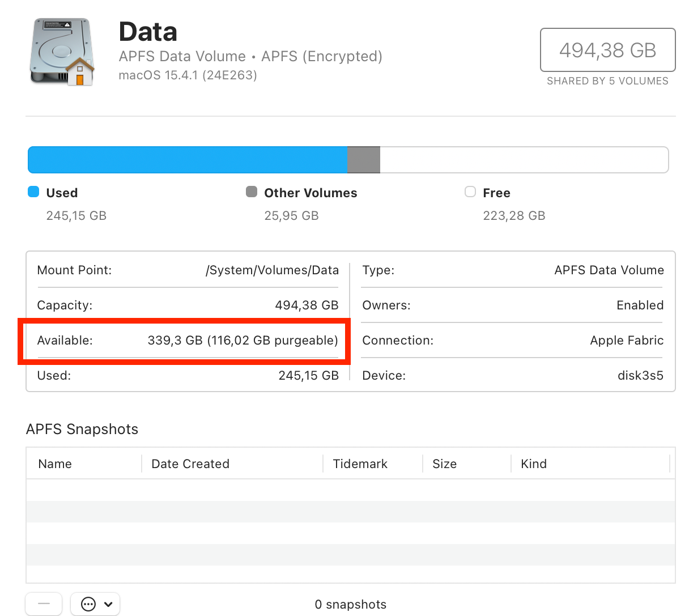Click the Owners: label
This screenshot has width=689, height=616.
pos(386,305)
